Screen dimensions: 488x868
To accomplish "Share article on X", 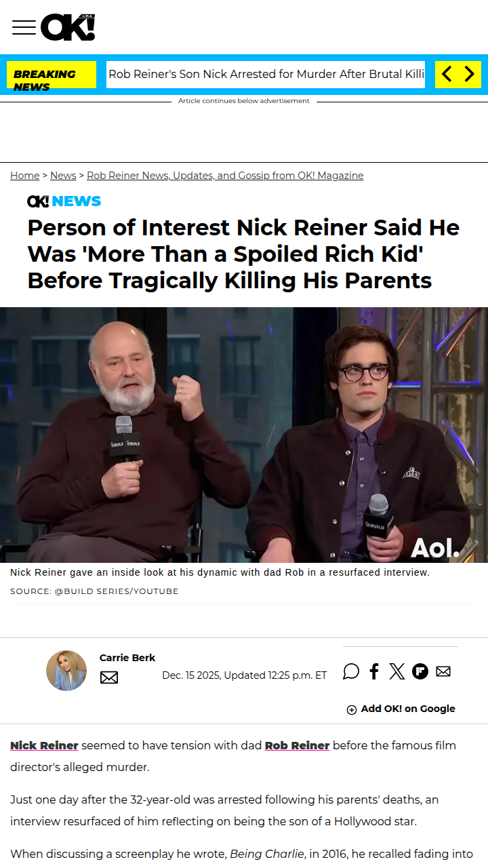I will point(397,671).
